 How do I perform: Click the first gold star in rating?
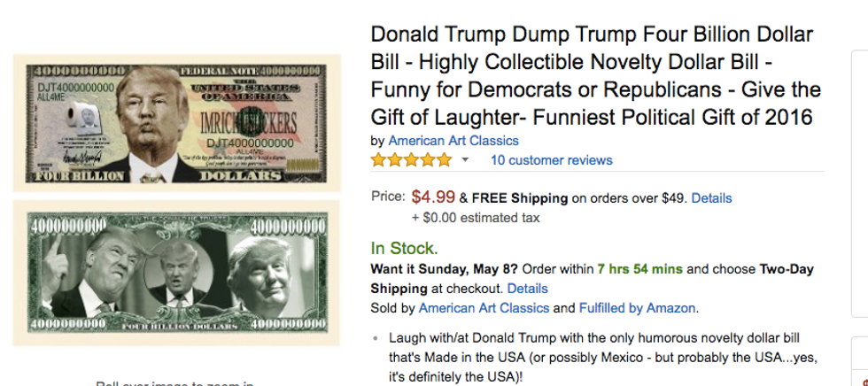coord(378,160)
